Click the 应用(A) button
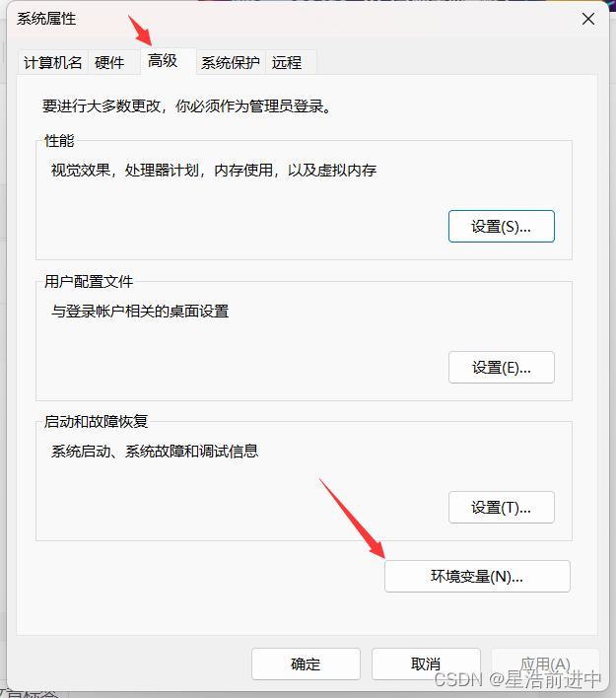 [545, 664]
